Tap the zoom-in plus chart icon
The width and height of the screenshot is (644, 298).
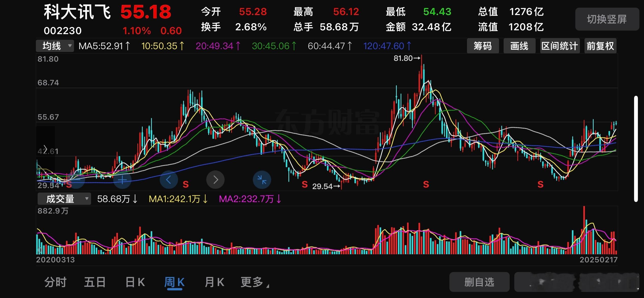pos(122,180)
